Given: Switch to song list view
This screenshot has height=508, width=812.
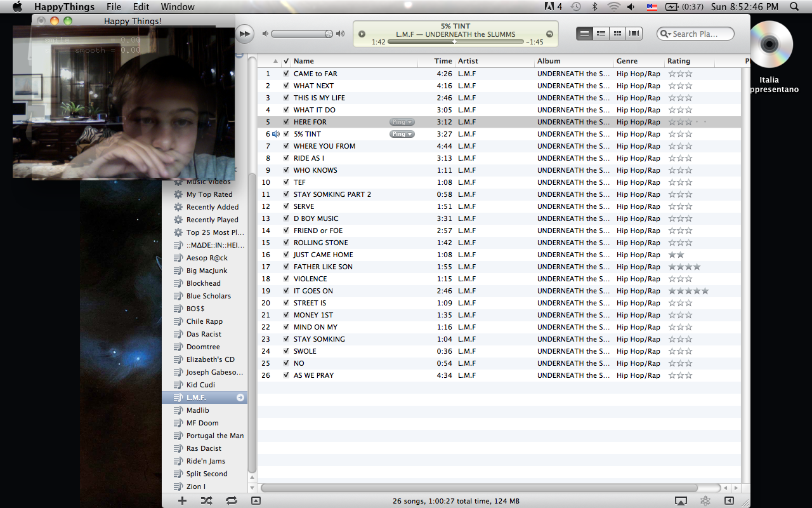Looking at the screenshot, I should [584, 34].
